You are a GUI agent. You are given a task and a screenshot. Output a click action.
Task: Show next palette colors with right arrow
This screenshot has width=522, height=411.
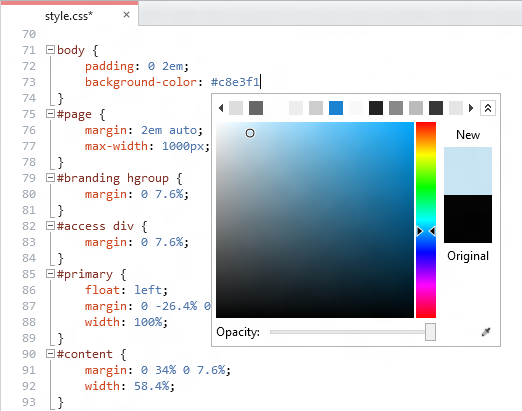coord(471,108)
